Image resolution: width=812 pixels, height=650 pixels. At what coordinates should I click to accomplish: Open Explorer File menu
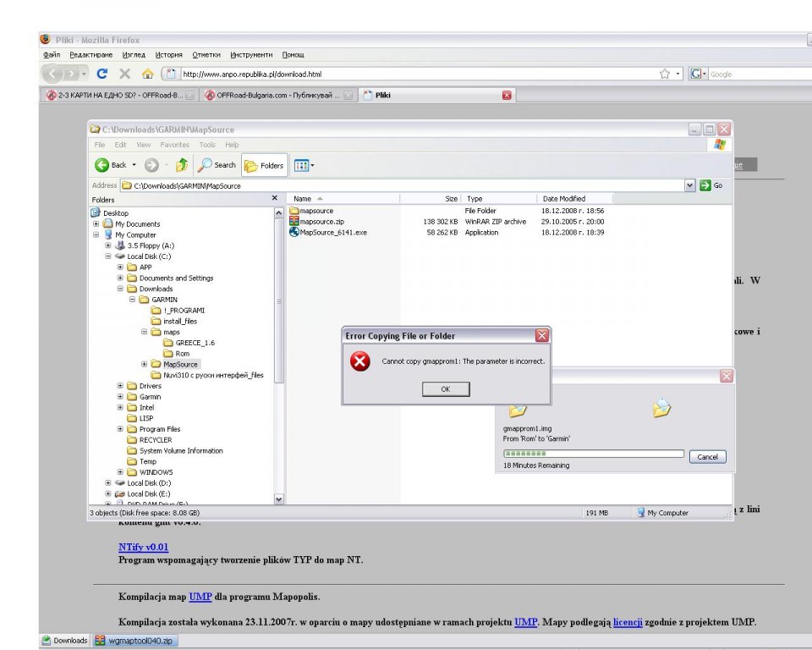point(100,145)
